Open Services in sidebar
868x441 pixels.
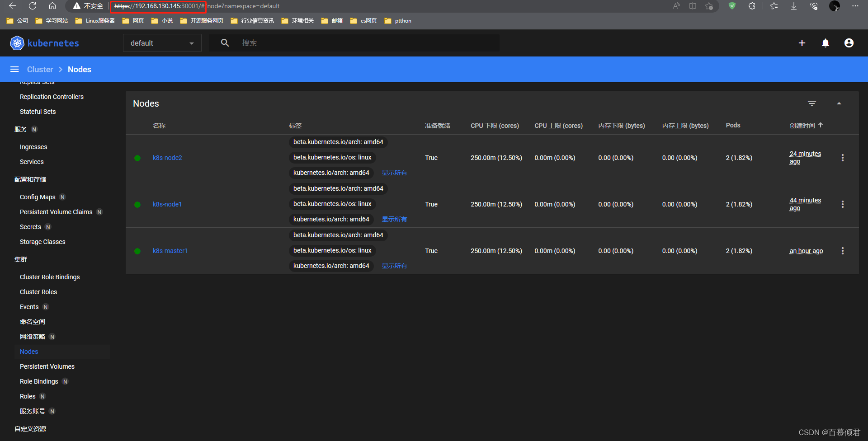[32, 162]
